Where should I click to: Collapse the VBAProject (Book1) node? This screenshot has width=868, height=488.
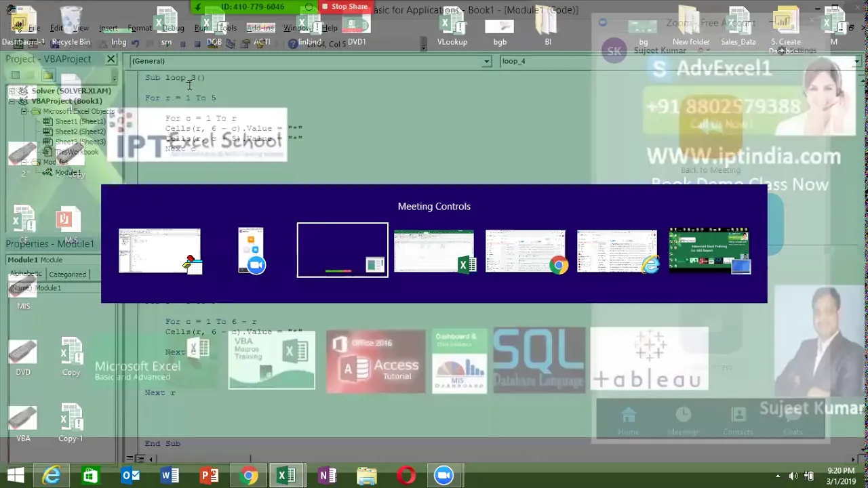[12, 101]
